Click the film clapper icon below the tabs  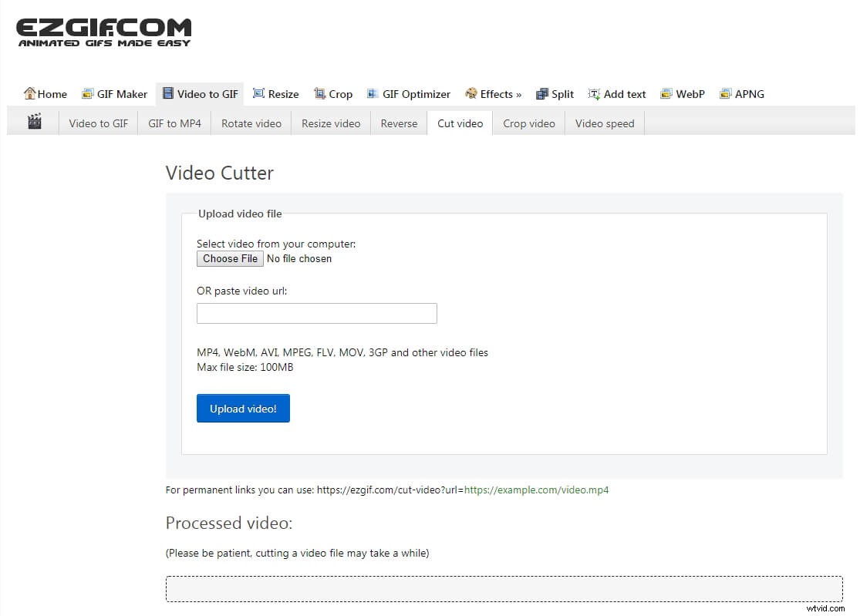click(33, 121)
